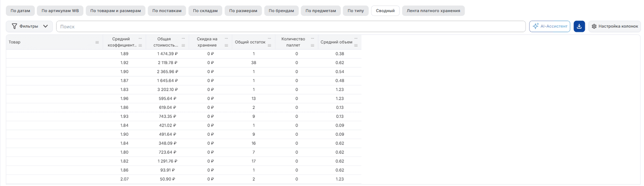
Task: Select the Сводный tab
Action: (x=385, y=11)
